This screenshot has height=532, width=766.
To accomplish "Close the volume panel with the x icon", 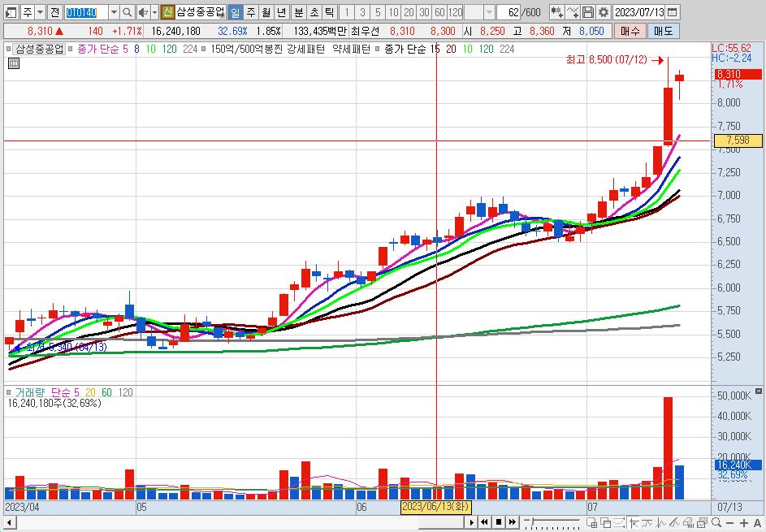I will click(758, 391).
